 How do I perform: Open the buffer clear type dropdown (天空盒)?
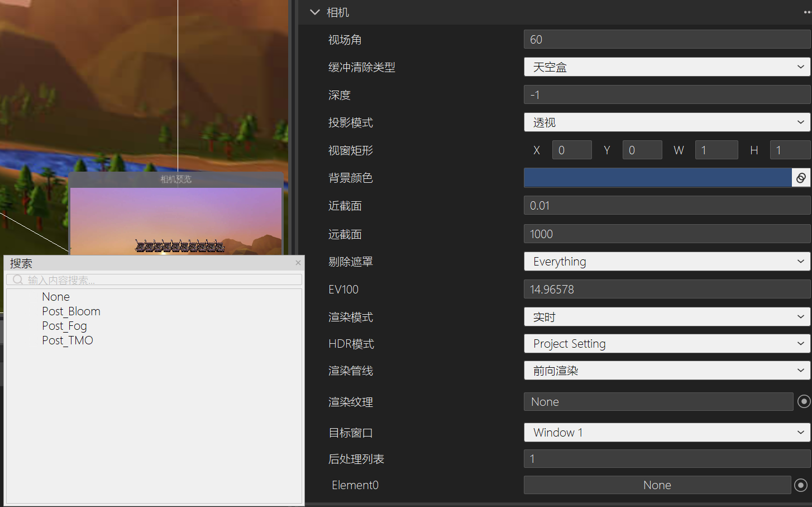667,67
